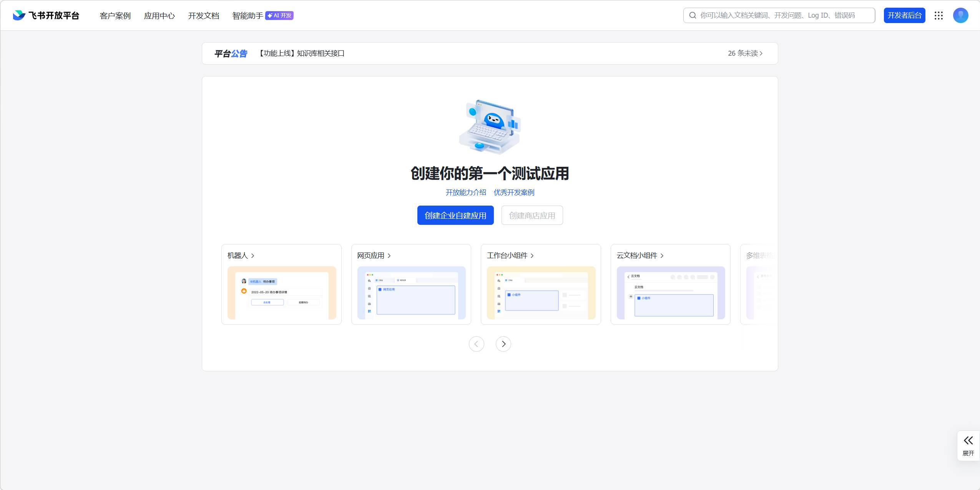Open the user avatar profile menu
The width and height of the screenshot is (980, 490).
[x=960, y=15]
